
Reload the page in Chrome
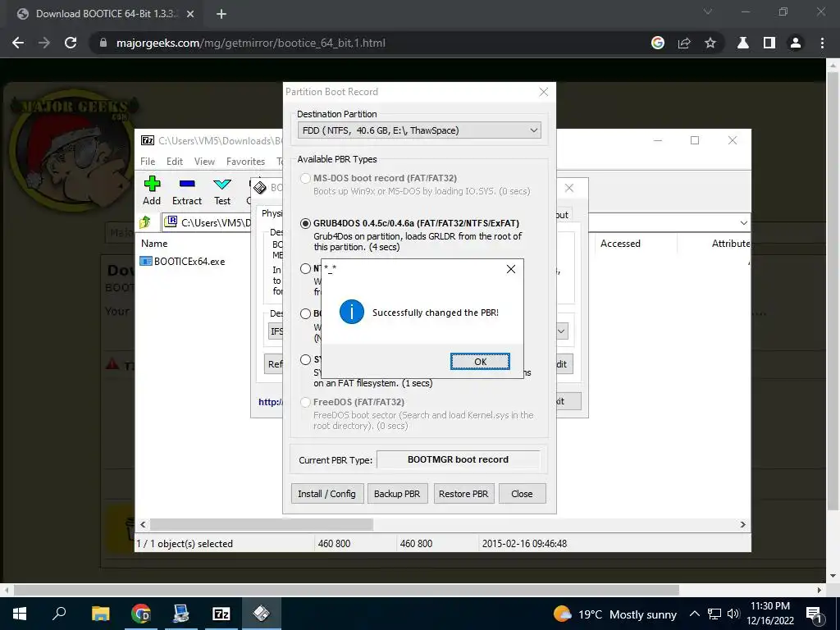[71, 43]
